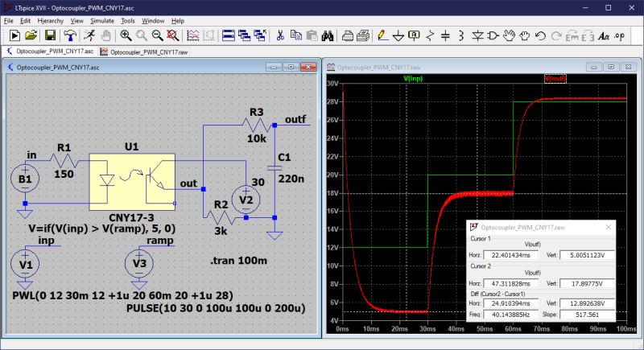Select voltage source V2 in schematic
This screenshot has width=644, height=350.
[x=246, y=200]
